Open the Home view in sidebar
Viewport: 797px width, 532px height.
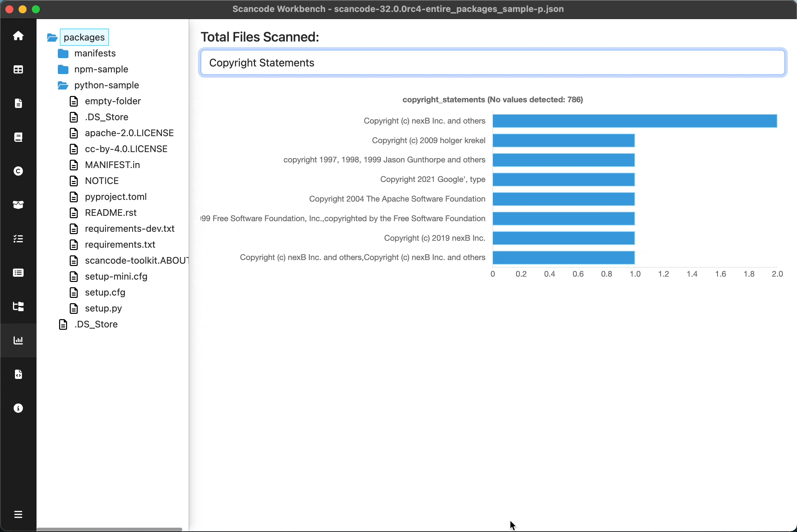(18, 36)
